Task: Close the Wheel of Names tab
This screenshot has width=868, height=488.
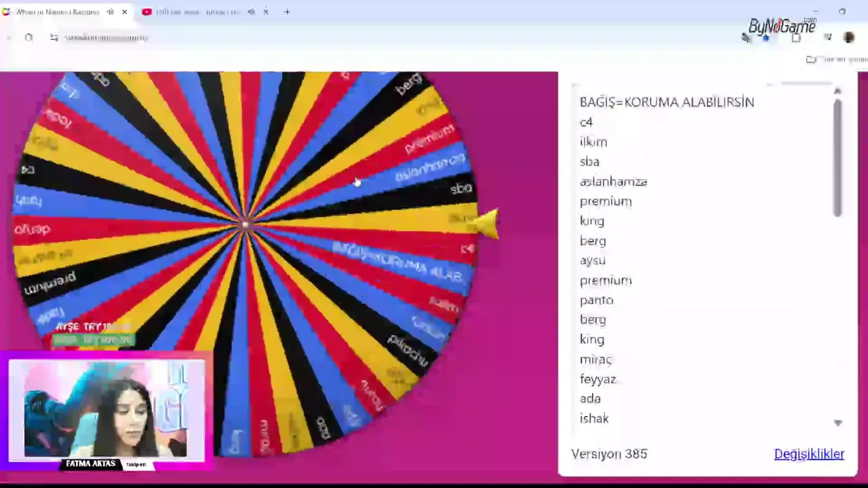Action: 125,12
